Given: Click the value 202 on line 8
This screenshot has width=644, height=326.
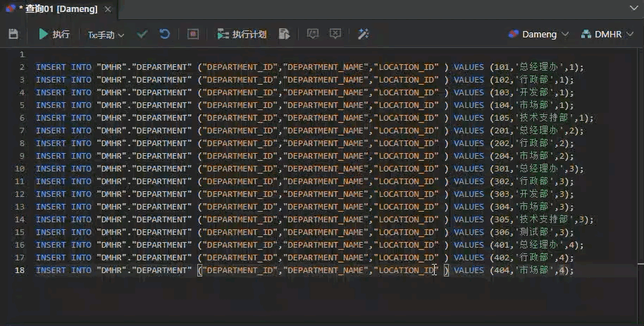Looking at the screenshot, I should tap(502, 143).
